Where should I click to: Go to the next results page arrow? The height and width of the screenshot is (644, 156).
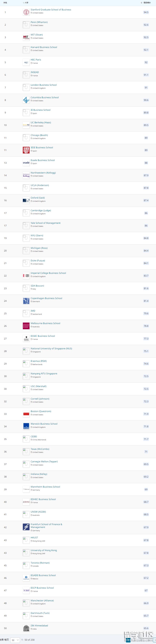(x=154, y=640)
